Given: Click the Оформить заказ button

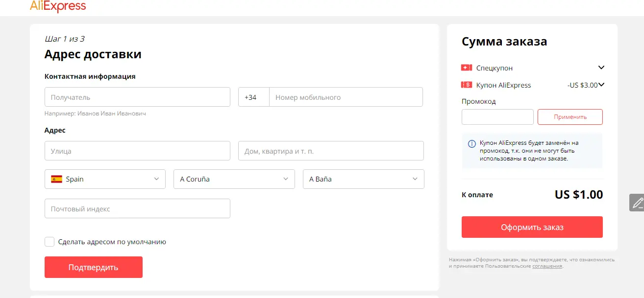Looking at the screenshot, I should [532, 227].
